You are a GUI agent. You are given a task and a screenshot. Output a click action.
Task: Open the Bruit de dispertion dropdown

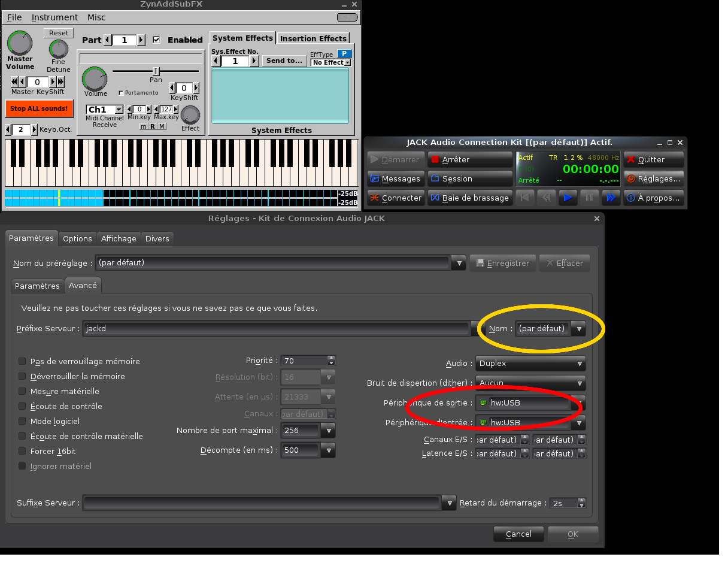point(530,383)
